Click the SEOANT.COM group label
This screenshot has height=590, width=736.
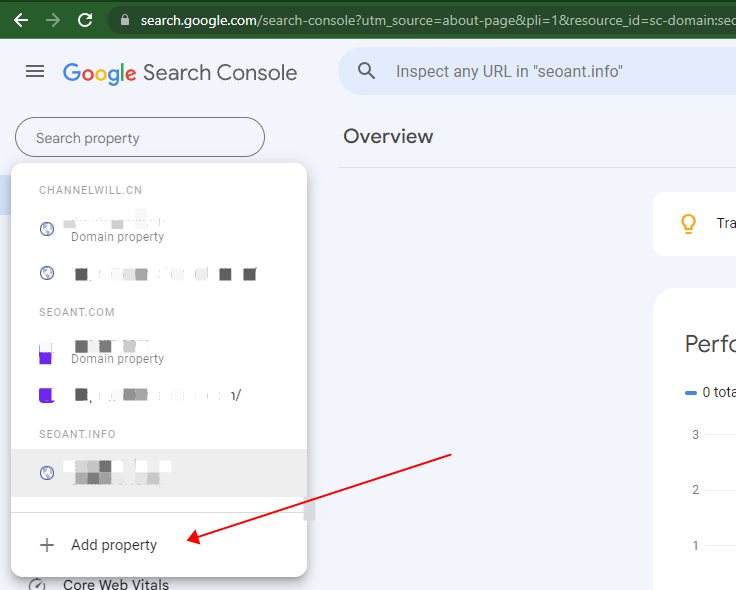(77, 312)
